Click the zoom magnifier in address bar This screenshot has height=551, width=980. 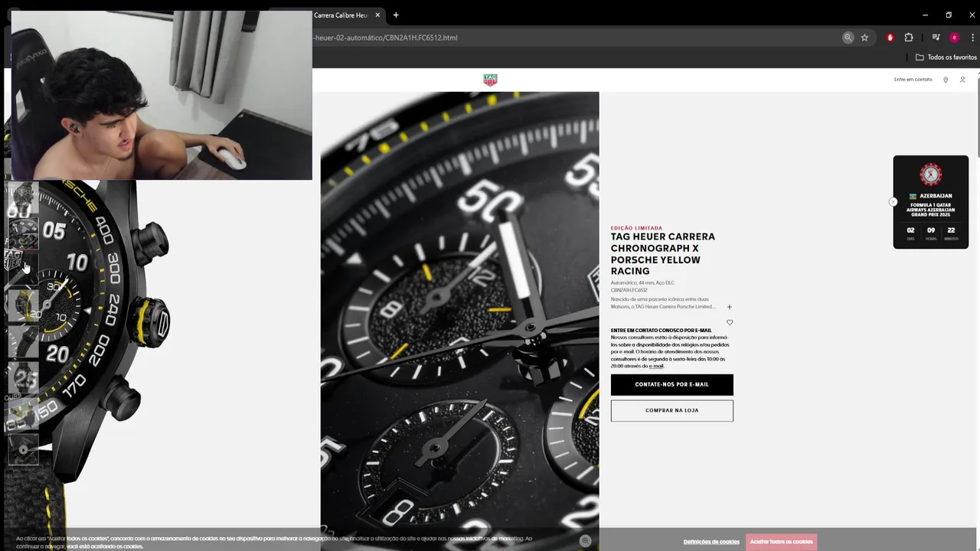(848, 37)
